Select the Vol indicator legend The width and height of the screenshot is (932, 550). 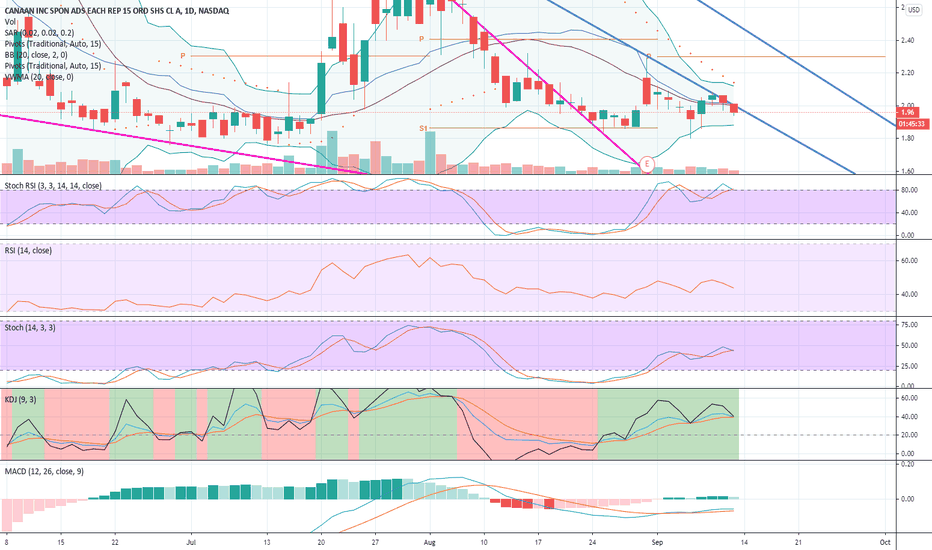[x=10, y=22]
